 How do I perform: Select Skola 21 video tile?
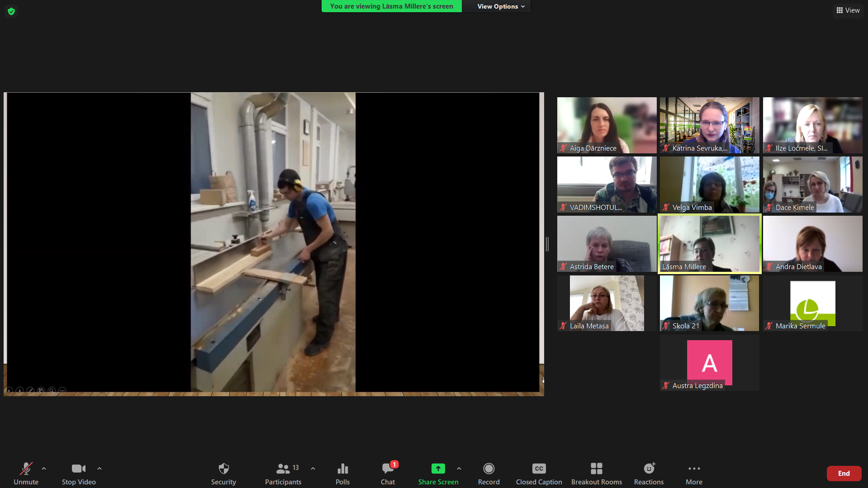pos(709,303)
